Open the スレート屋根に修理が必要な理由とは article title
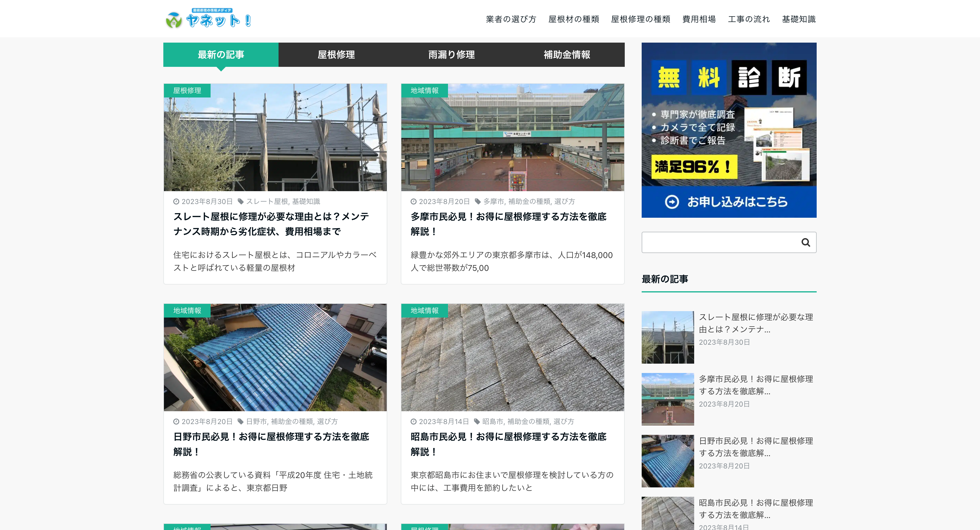 pos(271,224)
